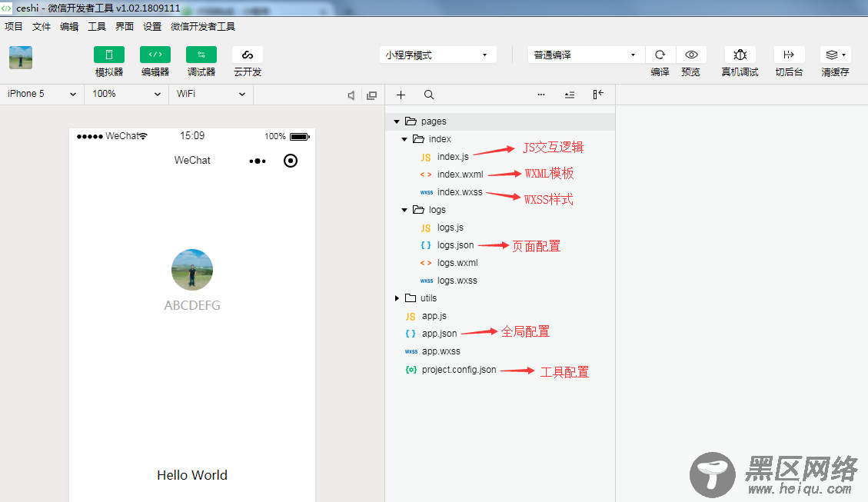Open the 文件 menu
The image size is (868, 502).
[42, 27]
